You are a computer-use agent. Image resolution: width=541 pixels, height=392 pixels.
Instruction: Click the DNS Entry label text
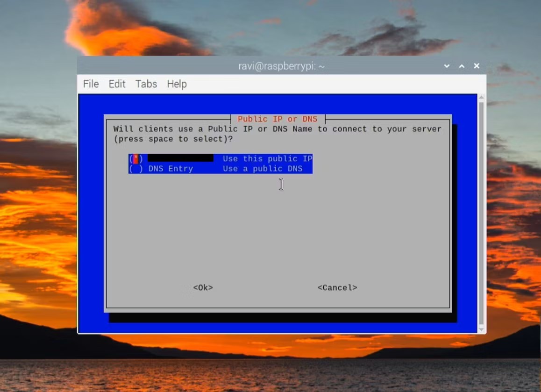(x=171, y=169)
